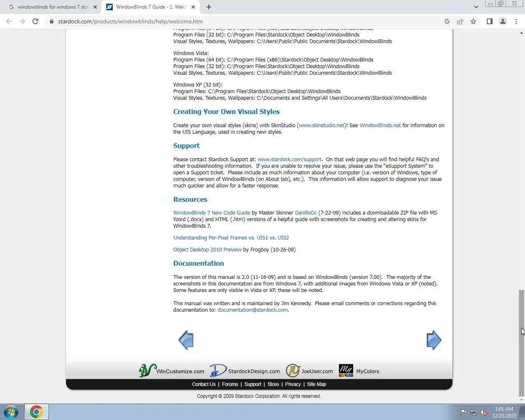
Task: Click Chrome icon in taskbar
Action: (36, 412)
